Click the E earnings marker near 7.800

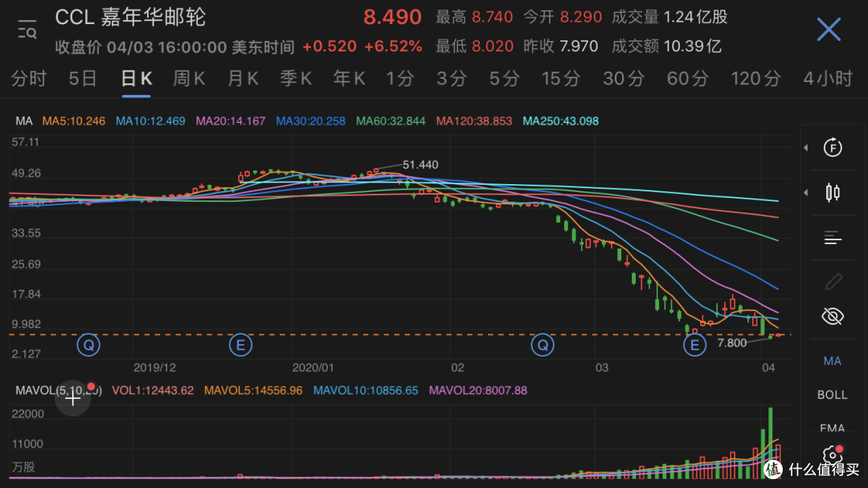[x=694, y=345]
